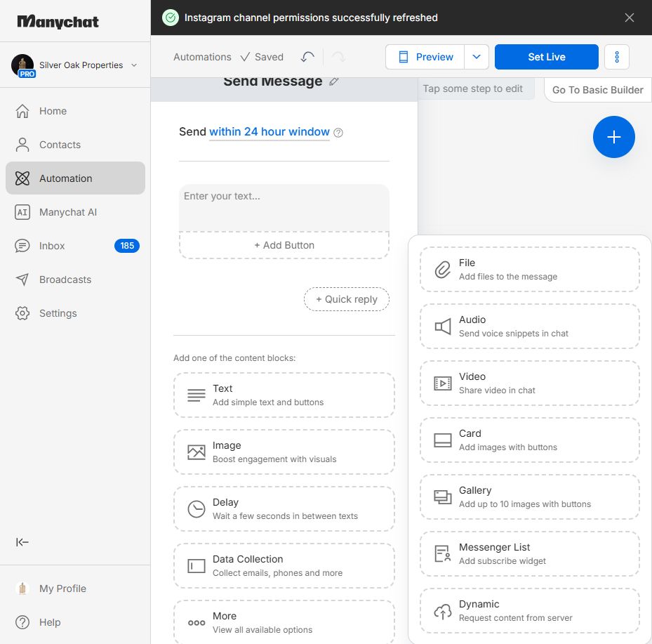
Task: Add a Gallery block
Action: [x=530, y=497]
